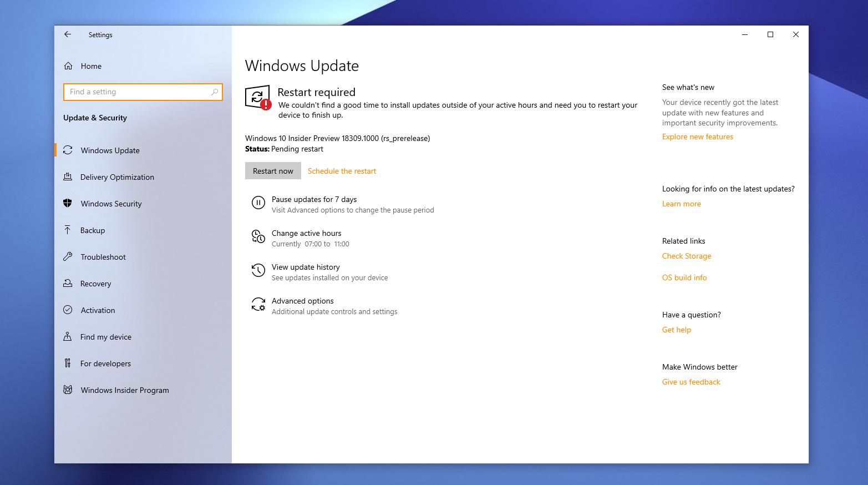Image resolution: width=868 pixels, height=485 pixels.
Task: Click 'Additional update controls and settings' text
Action: click(334, 311)
